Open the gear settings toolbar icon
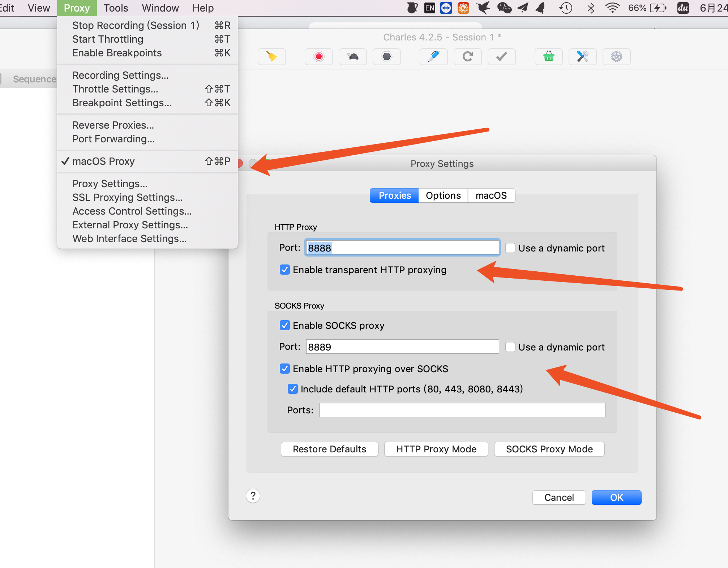Viewport: 728px width, 568px height. pyautogui.click(x=617, y=57)
